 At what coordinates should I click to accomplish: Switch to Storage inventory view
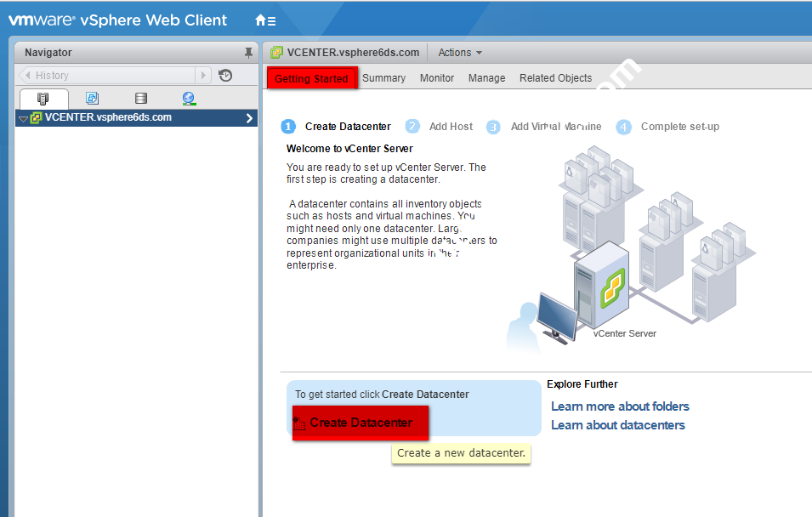click(x=141, y=99)
